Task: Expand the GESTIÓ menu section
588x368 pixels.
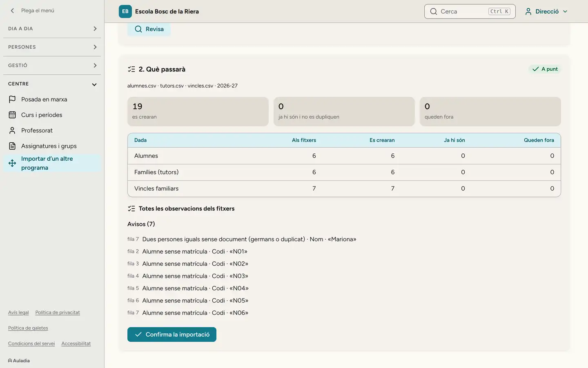Action: pos(52,65)
